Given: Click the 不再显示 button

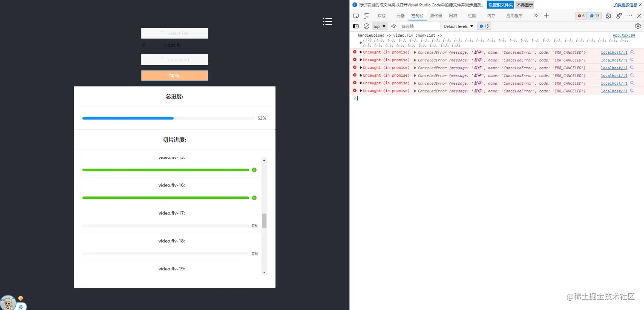Looking at the screenshot, I should 525,5.
